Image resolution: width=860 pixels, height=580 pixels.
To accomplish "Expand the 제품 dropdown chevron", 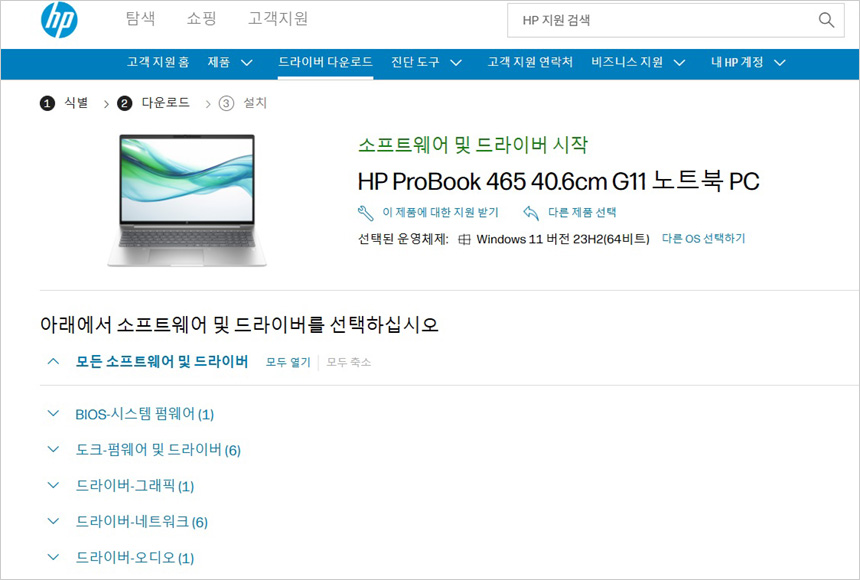I will (247, 63).
